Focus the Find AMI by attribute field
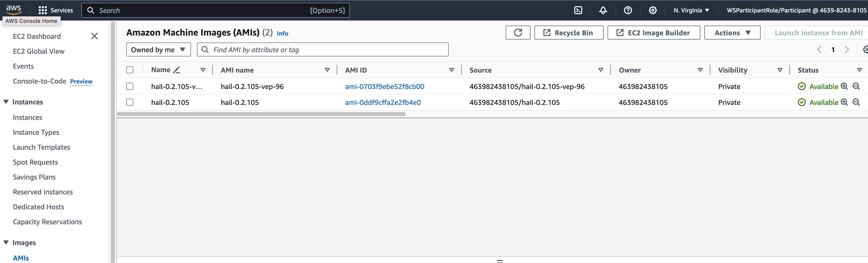868x263 pixels. 323,49
